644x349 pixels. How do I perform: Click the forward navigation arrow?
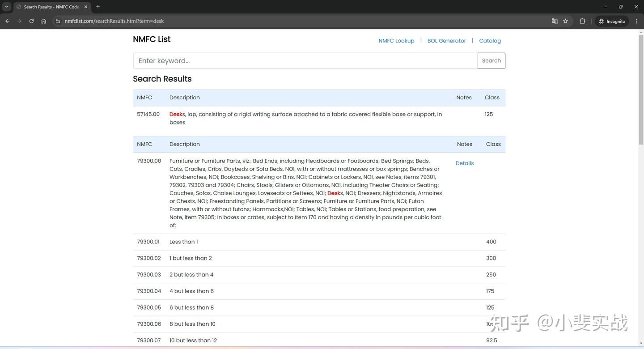(x=19, y=21)
